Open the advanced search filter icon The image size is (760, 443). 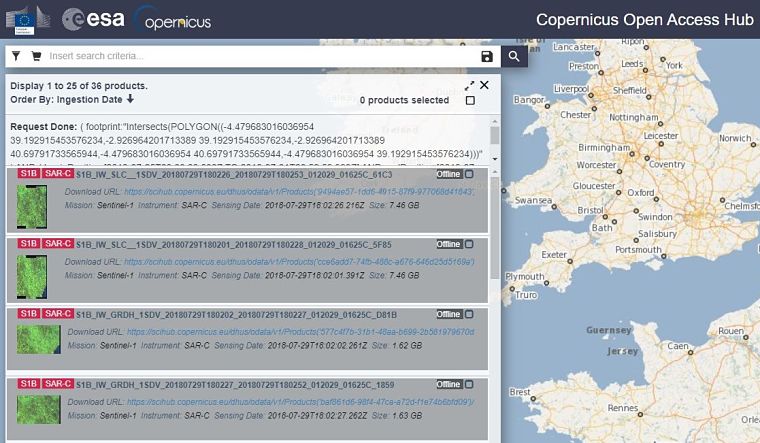pos(16,56)
